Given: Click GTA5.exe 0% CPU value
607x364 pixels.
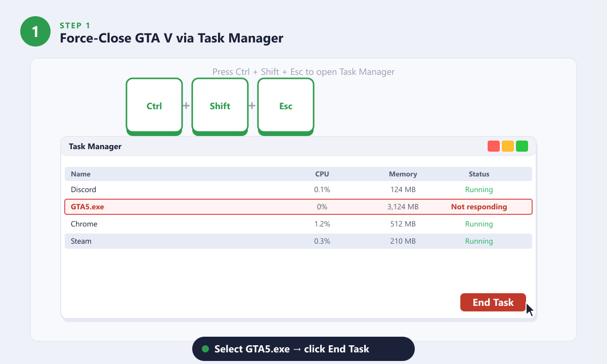Looking at the screenshot, I should coord(322,207).
